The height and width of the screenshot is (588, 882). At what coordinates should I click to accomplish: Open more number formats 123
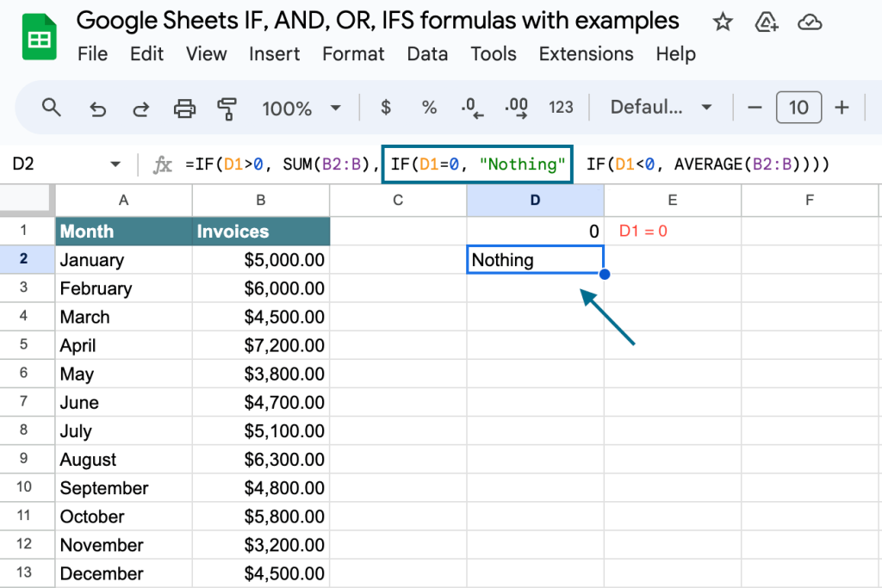[x=561, y=107]
